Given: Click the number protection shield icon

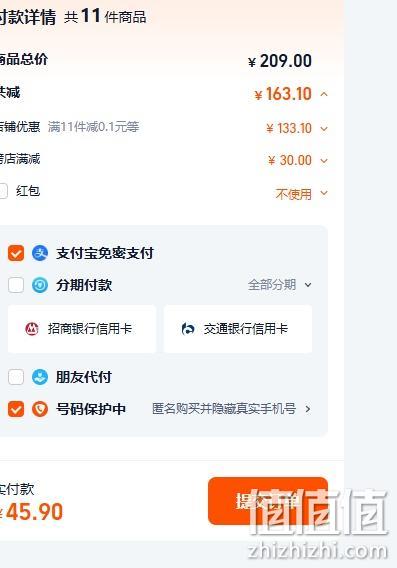Looking at the screenshot, I should 40,409.
